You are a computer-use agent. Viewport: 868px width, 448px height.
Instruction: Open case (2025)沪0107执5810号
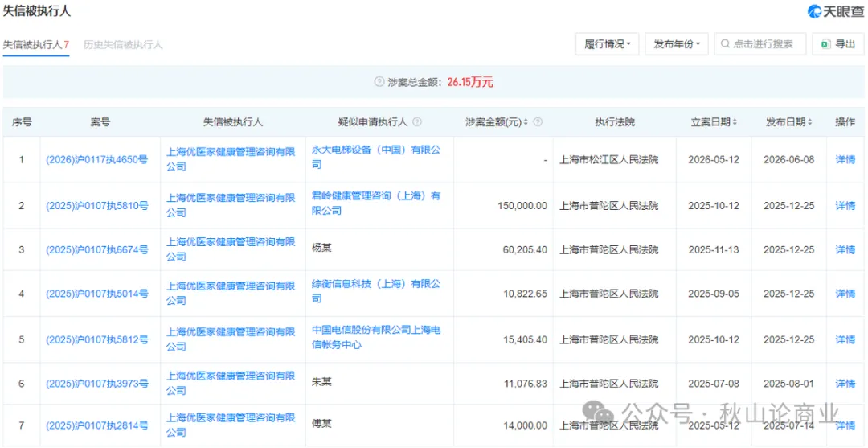coord(97,205)
